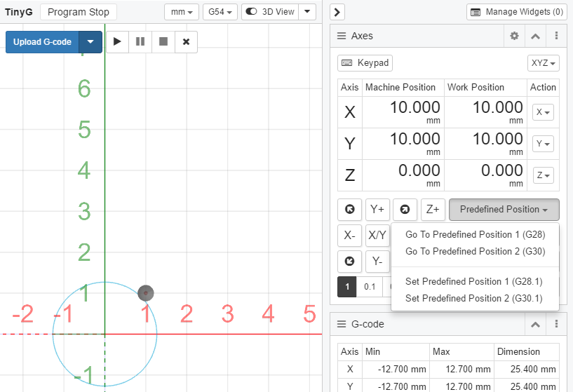Open the G54 coordinate system dropdown
The image size is (573, 392).
220,12
